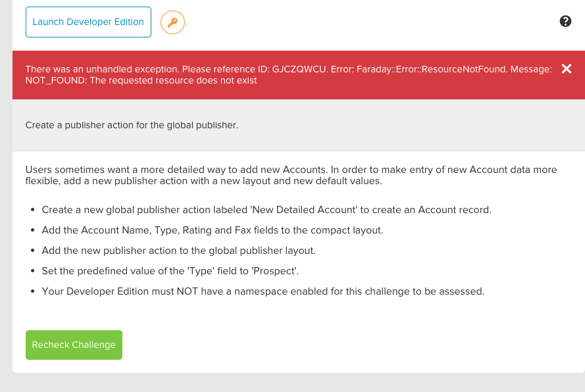Click the compact layout fields bullet
This screenshot has width=585, height=392.
pyautogui.click(x=212, y=230)
